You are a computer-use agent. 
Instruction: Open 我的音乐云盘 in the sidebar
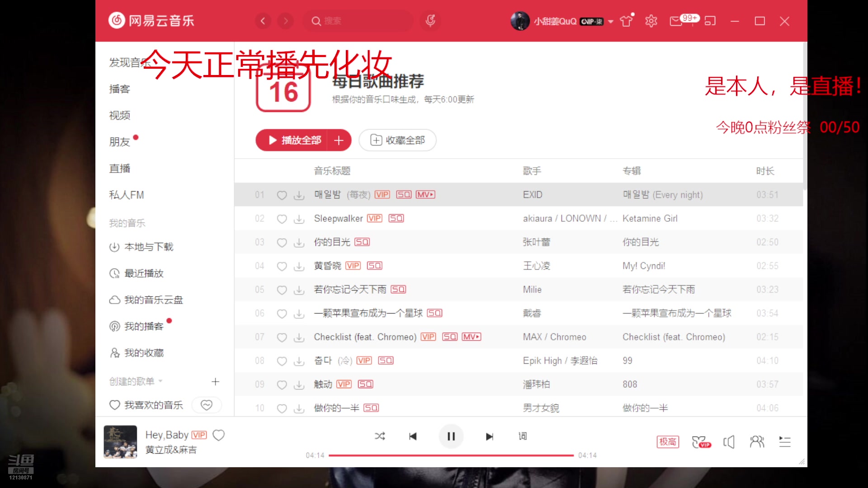(146, 300)
